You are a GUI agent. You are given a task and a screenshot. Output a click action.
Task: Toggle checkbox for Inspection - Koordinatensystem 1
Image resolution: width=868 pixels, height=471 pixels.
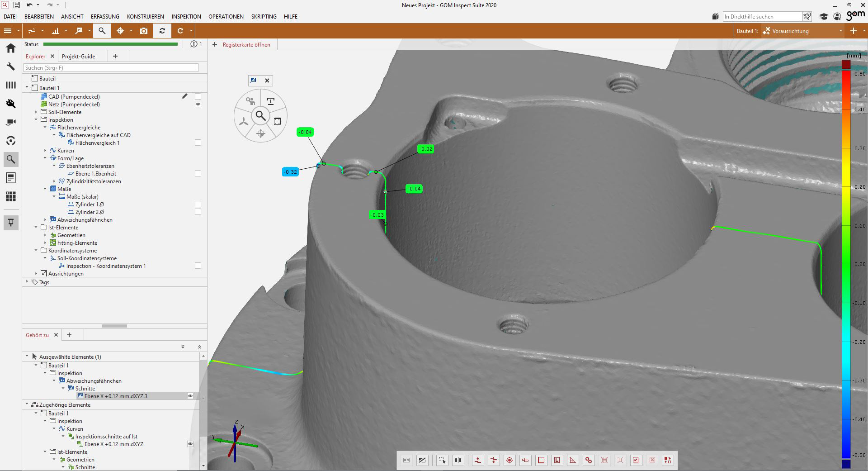pos(198,266)
